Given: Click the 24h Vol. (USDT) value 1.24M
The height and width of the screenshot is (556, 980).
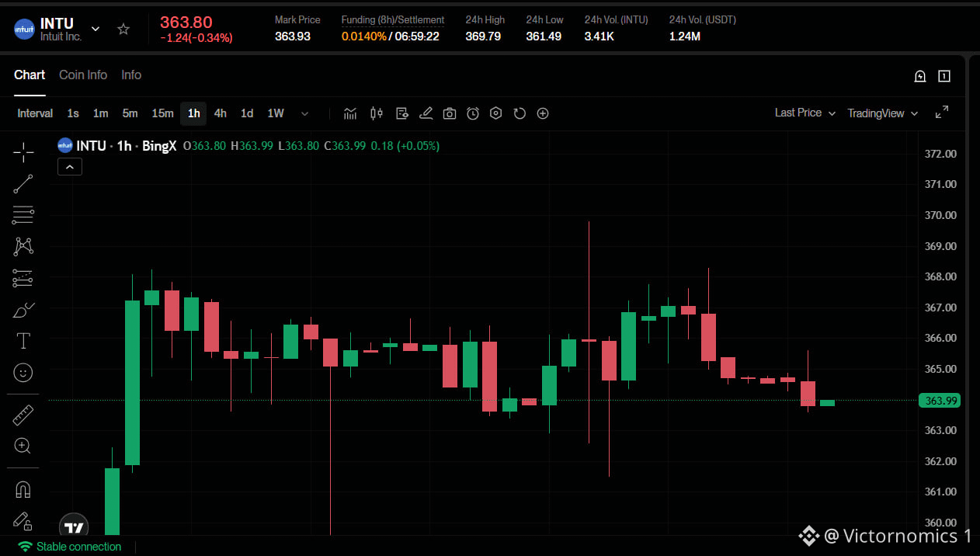Looking at the screenshot, I should point(685,36).
